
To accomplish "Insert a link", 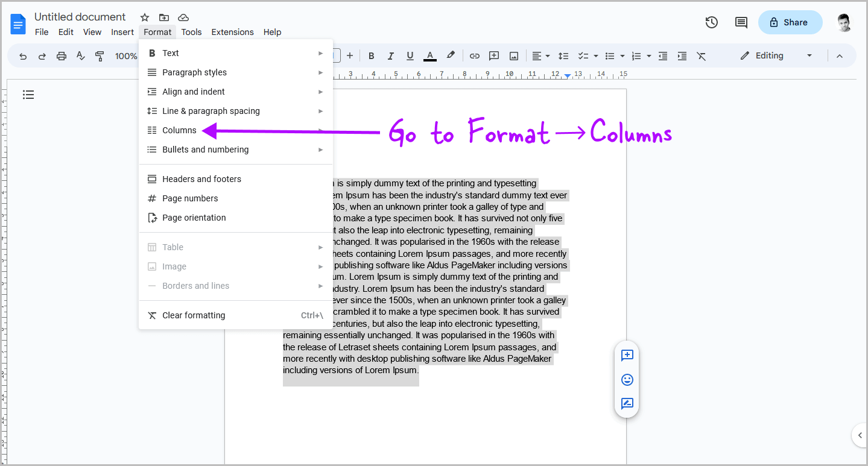I will [474, 55].
